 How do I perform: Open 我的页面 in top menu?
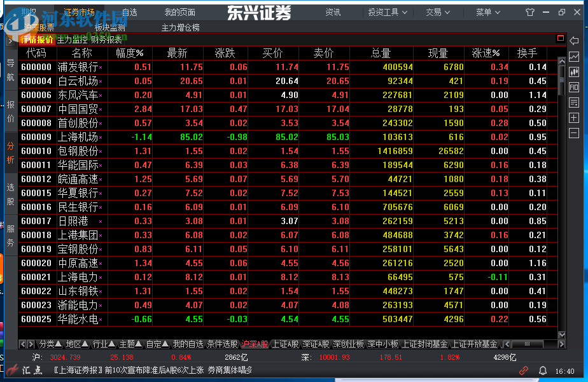pyautogui.click(x=179, y=12)
